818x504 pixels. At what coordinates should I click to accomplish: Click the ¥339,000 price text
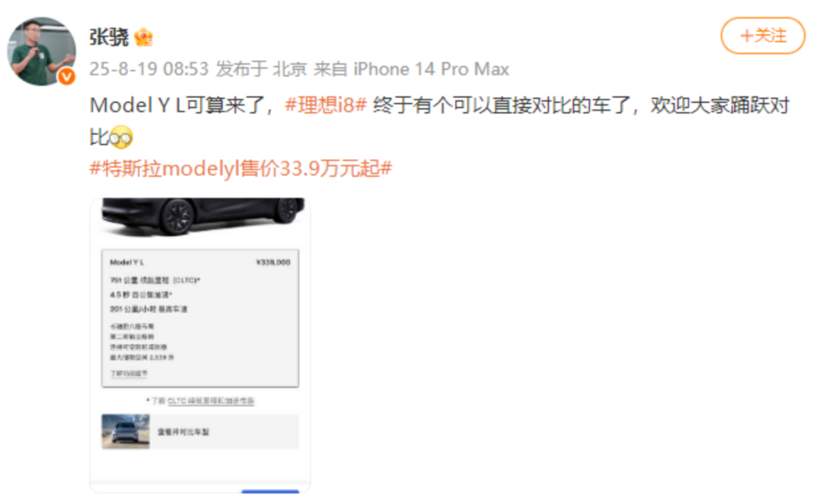[273, 262]
